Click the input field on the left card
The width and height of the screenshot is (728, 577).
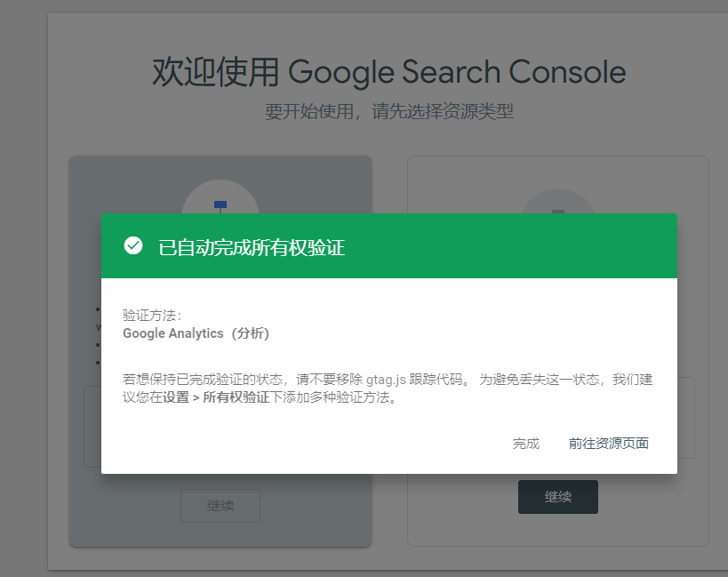click(x=92, y=426)
